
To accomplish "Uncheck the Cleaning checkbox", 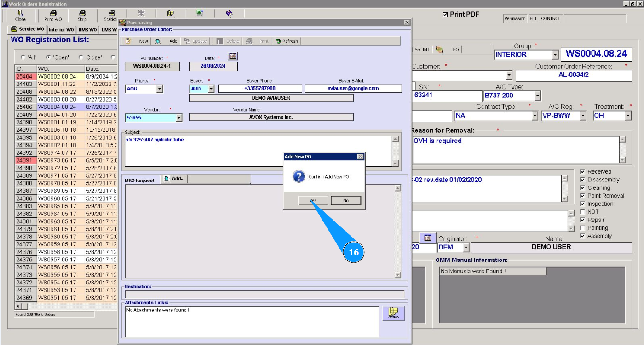I will click(583, 188).
